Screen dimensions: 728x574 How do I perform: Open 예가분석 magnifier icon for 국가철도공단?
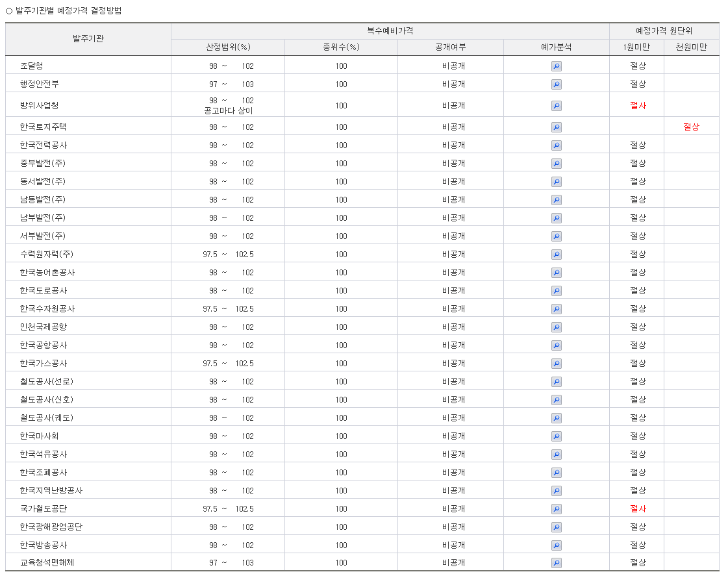coord(556,509)
